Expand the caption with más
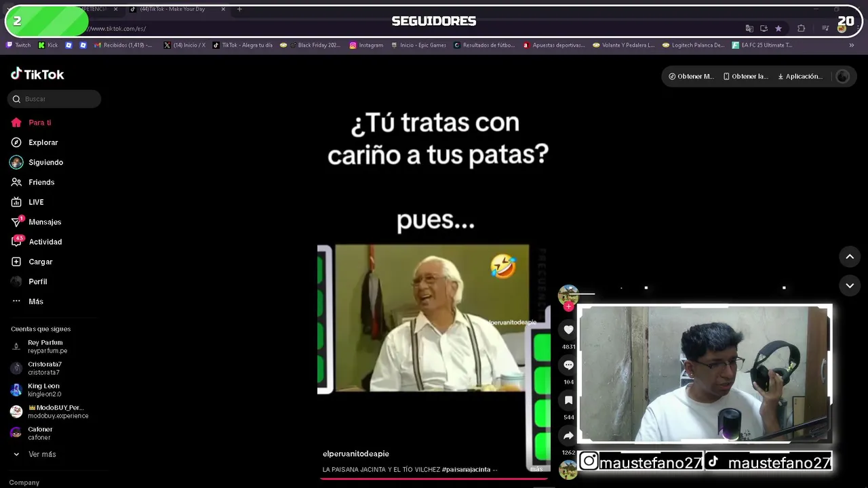The image size is (868, 488). click(x=536, y=469)
